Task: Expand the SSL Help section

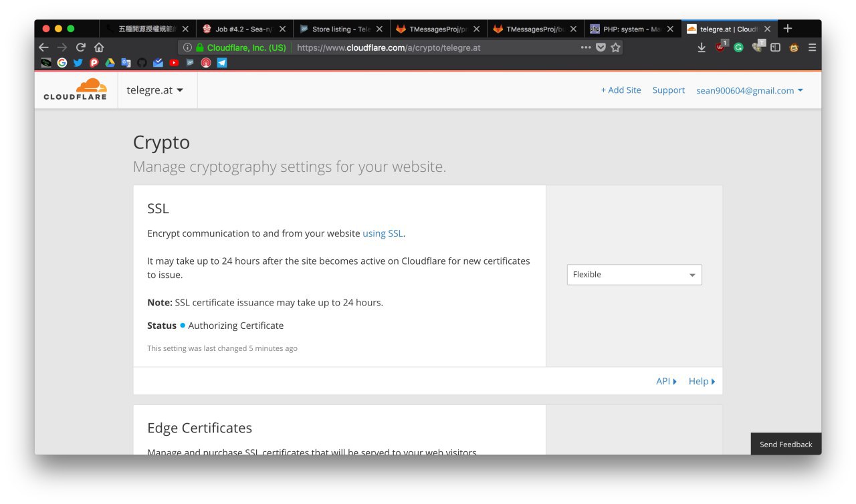Action: tap(702, 381)
